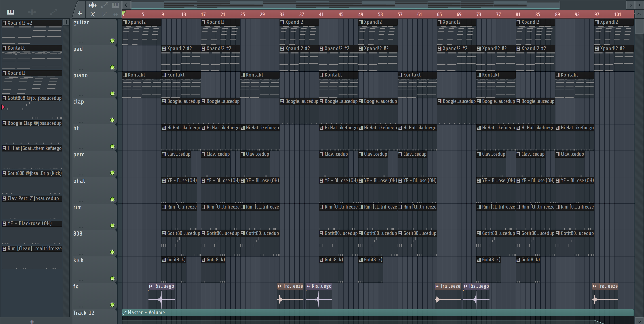Click the clap track name
Viewport: 644px width, 324px height.
78,102
